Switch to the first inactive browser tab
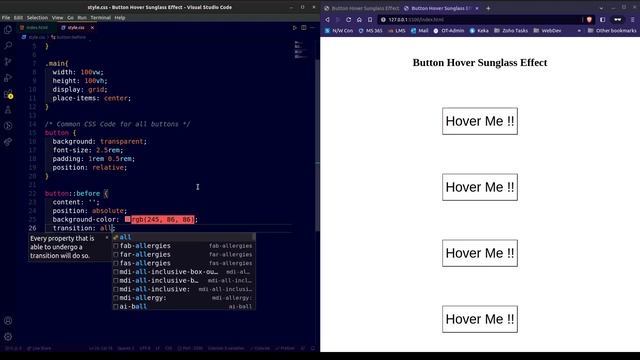 click(362, 8)
